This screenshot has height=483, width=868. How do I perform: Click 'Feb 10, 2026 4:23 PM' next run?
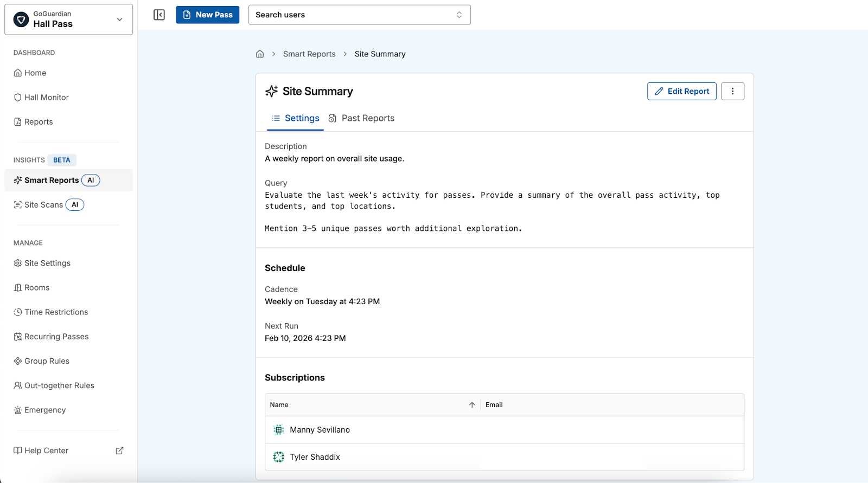305,338
